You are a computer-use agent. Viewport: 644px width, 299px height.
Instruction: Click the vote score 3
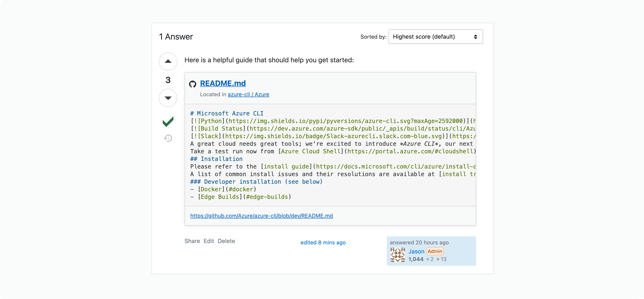(168, 80)
